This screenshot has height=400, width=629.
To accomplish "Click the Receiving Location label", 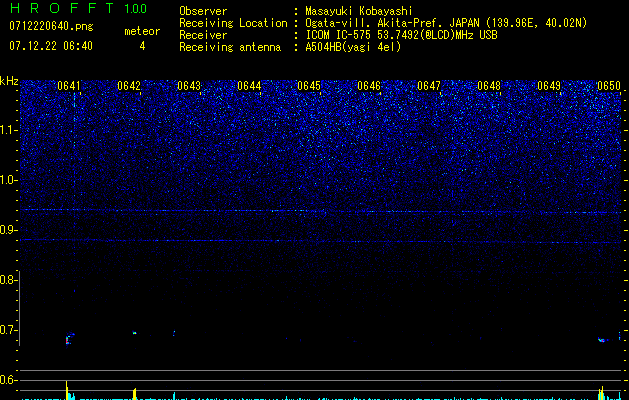I will pyautogui.click(x=233, y=23).
